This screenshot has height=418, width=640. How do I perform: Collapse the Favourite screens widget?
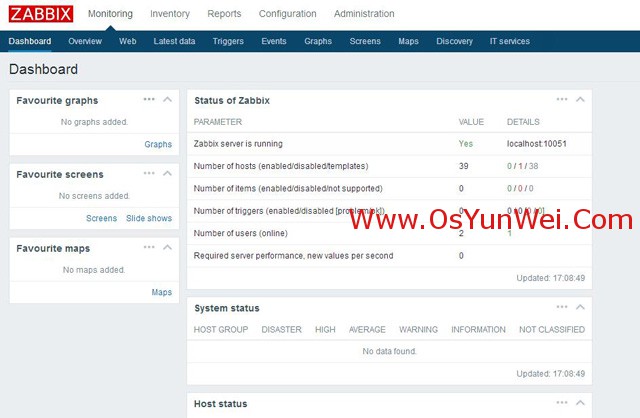pyautogui.click(x=167, y=173)
